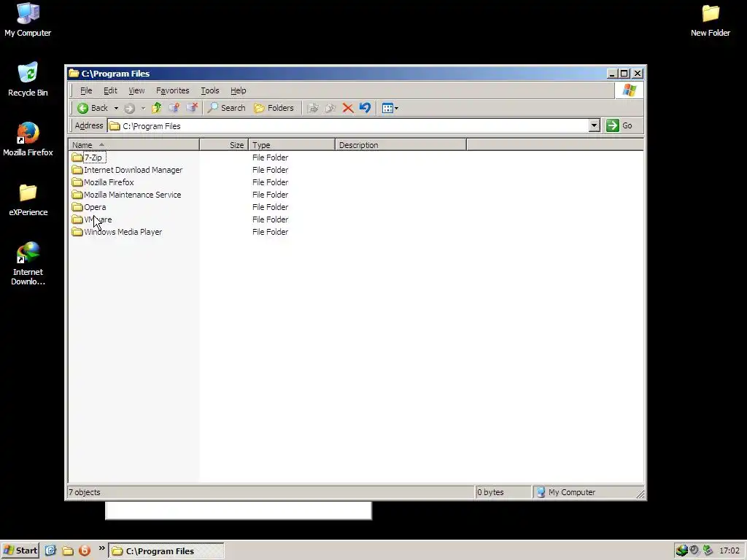Screen dimensions: 747x560
Task: Open the View menu
Action: (136, 90)
